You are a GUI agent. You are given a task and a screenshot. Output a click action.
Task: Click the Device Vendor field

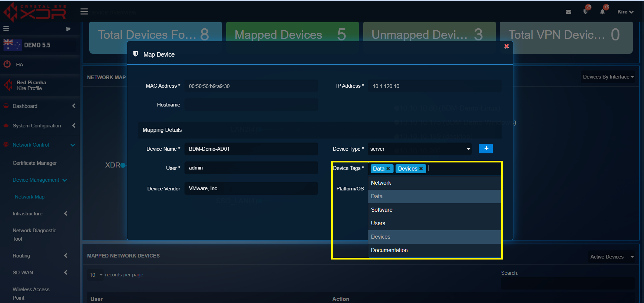251,188
